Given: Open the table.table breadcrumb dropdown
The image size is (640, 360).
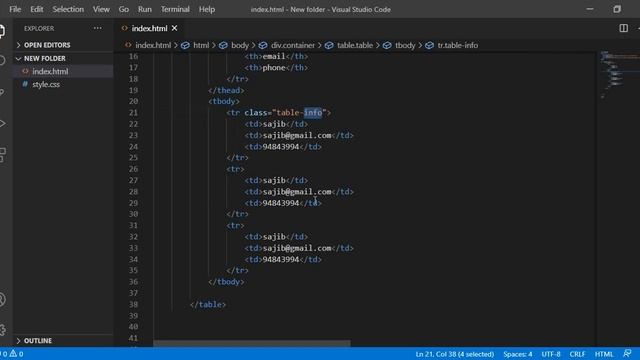Looking at the screenshot, I should pos(355,45).
